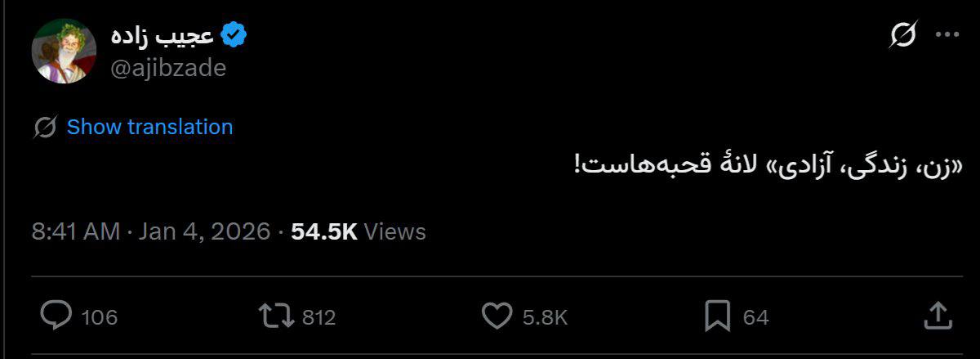
Task: View the 54.5K Views analytics
Action: (x=359, y=231)
